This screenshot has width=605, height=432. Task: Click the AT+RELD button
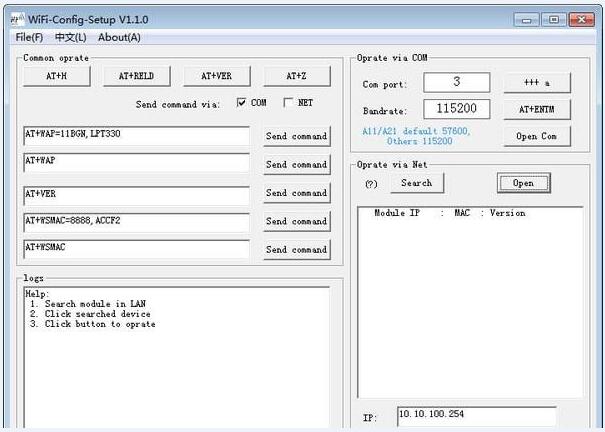(137, 76)
